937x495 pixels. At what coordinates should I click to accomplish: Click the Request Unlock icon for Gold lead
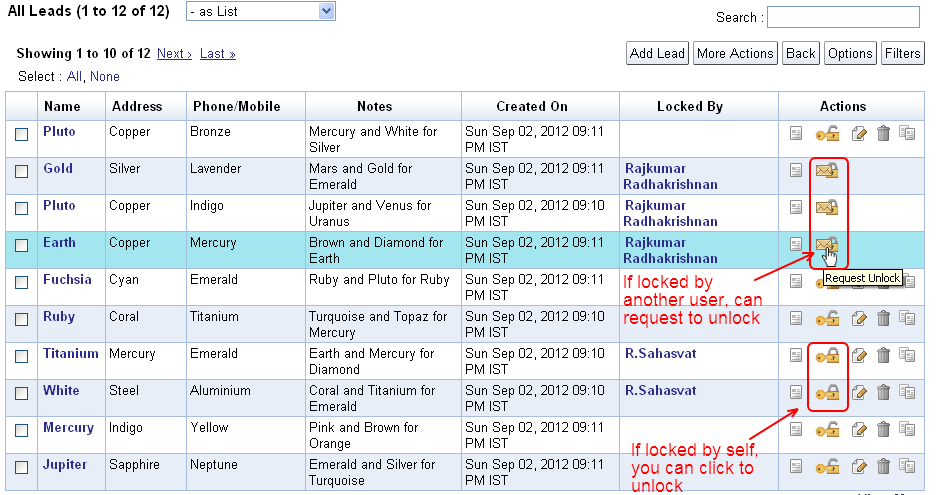coord(826,171)
